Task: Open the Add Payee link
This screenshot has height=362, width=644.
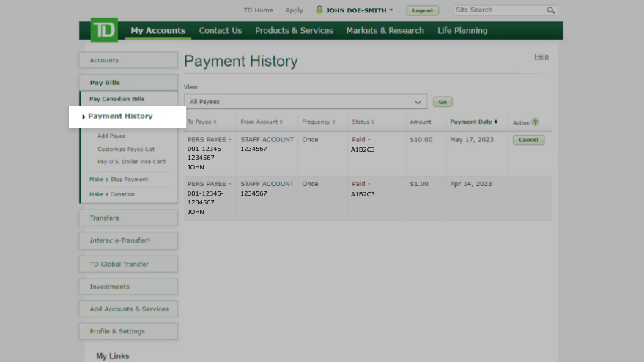Action: pos(111,136)
